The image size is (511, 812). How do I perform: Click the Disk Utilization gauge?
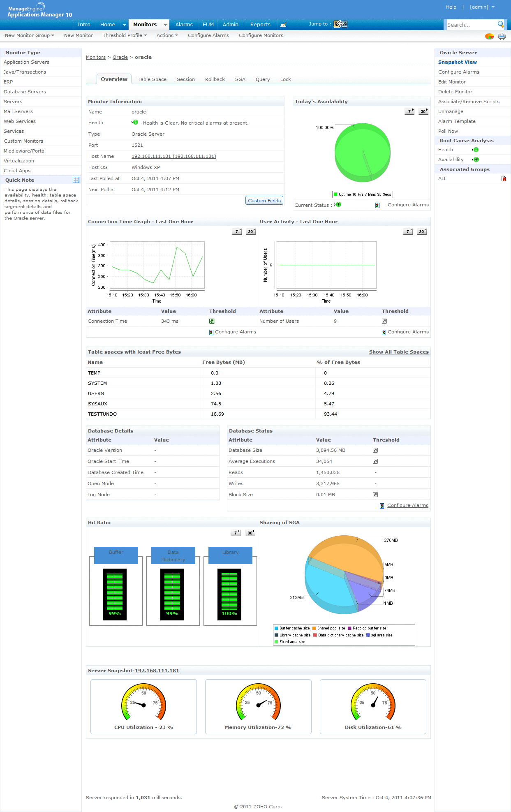point(373,702)
